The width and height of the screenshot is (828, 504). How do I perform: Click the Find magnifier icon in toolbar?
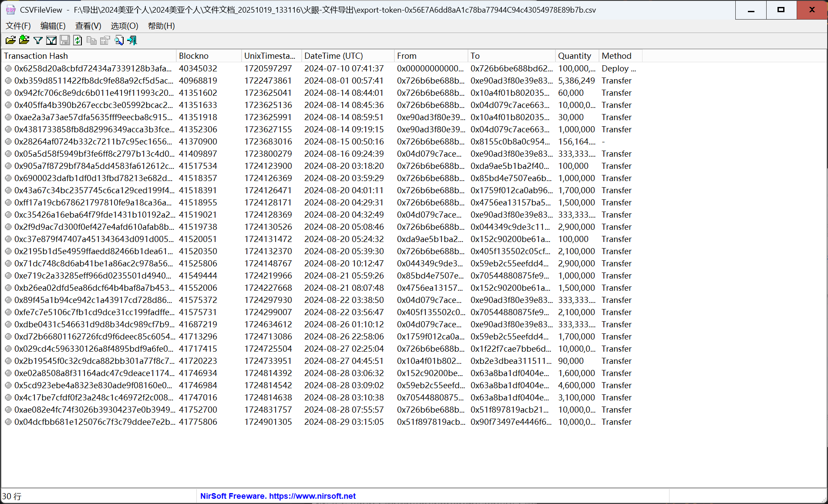[x=119, y=40]
